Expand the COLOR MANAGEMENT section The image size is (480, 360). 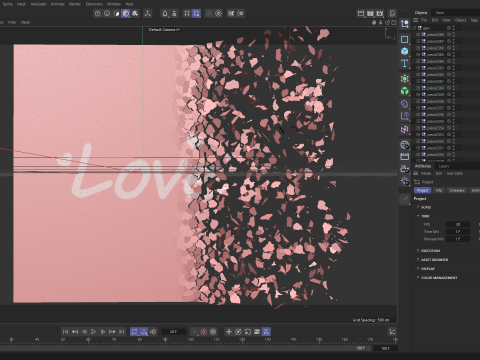[418, 277]
